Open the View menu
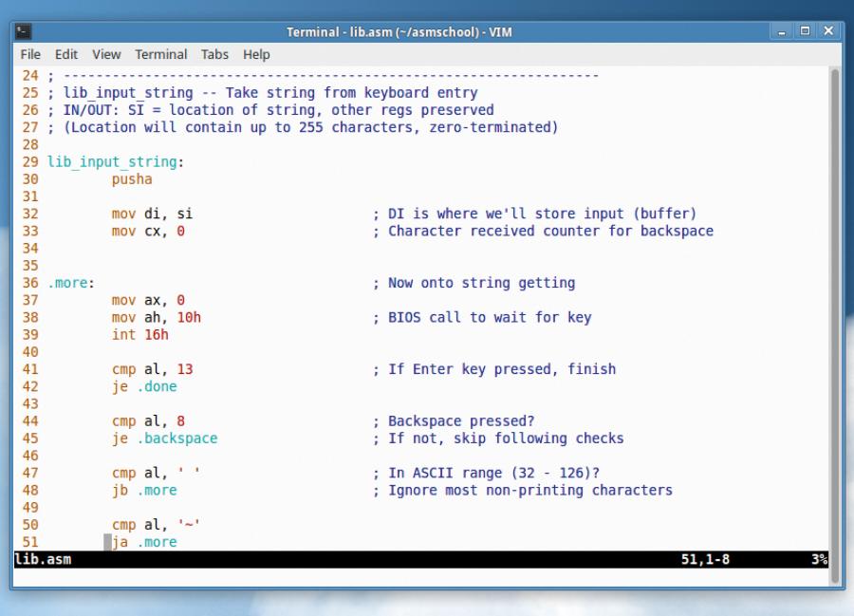854x616 pixels. pos(106,54)
